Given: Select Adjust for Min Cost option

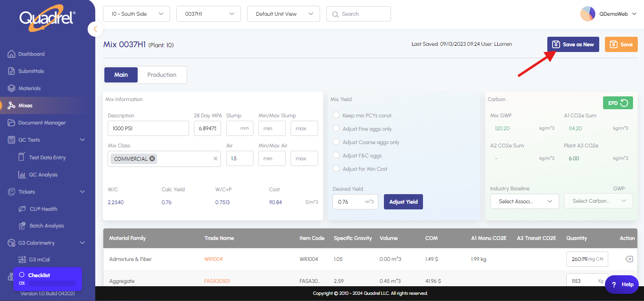Looking at the screenshot, I should pos(336,169).
